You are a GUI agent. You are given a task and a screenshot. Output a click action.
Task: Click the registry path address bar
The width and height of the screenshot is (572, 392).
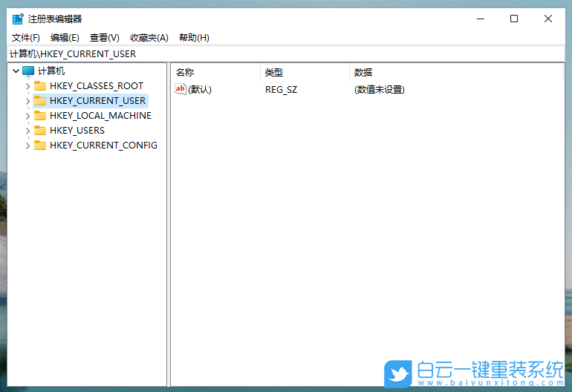286,54
